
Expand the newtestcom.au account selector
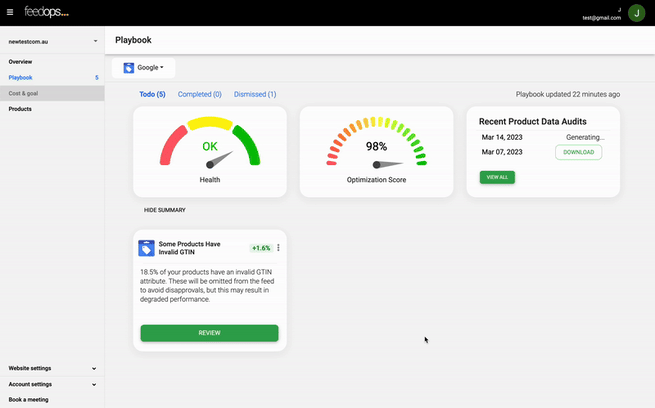(53, 42)
